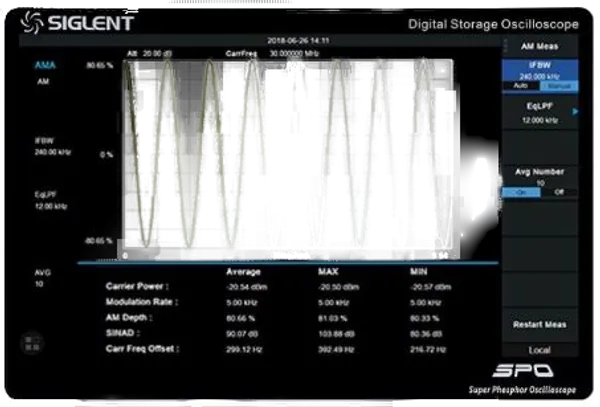This screenshot has height=407, width=600.
Task: Click the Carrier Power row label
Action: click(137, 286)
